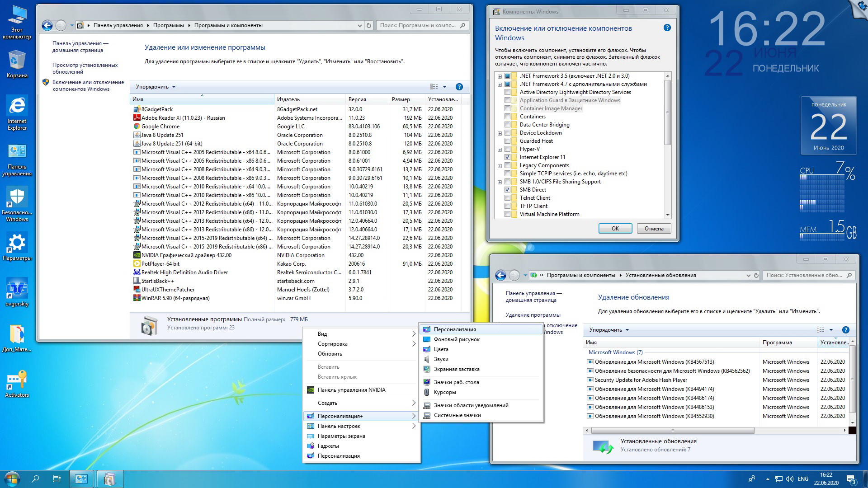Open Windows Security desktop shortcut
Screen dimensions: 868x488
17,204
